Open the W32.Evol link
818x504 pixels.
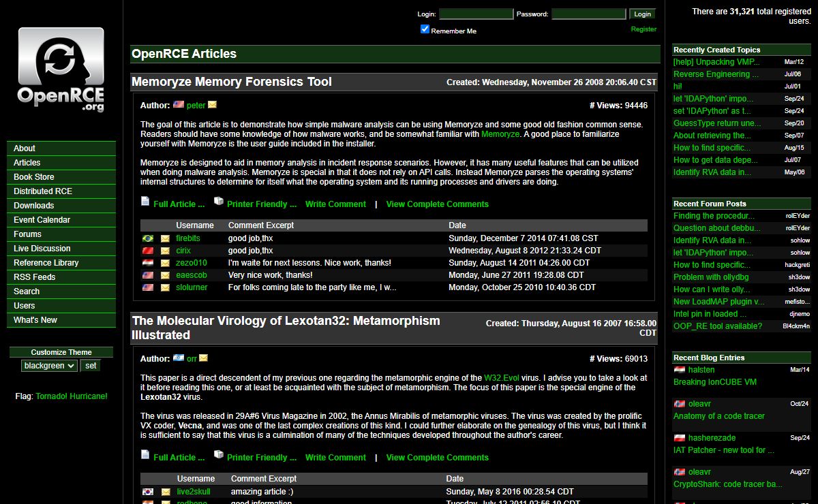(x=502, y=378)
